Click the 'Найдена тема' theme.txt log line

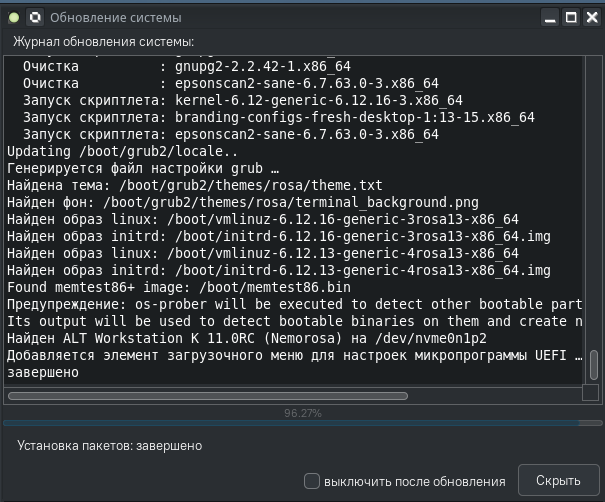[194, 185]
